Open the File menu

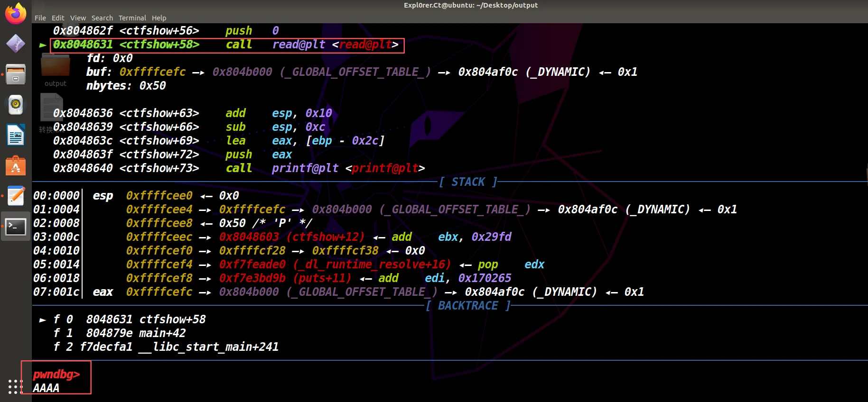tap(40, 18)
